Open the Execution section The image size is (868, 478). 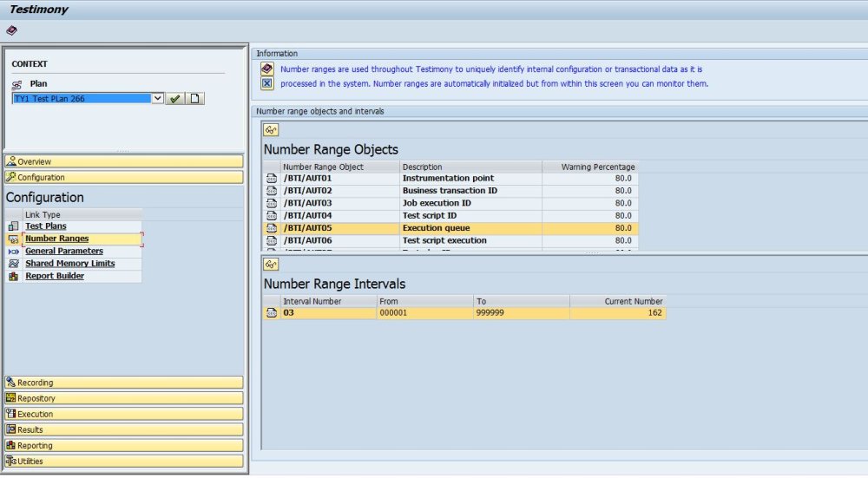124,414
